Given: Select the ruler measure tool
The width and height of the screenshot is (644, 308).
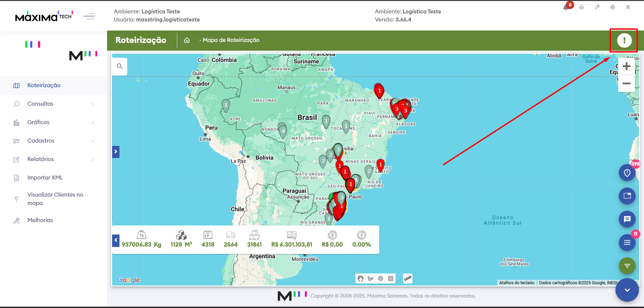Looking at the screenshot, I should coord(408,278).
